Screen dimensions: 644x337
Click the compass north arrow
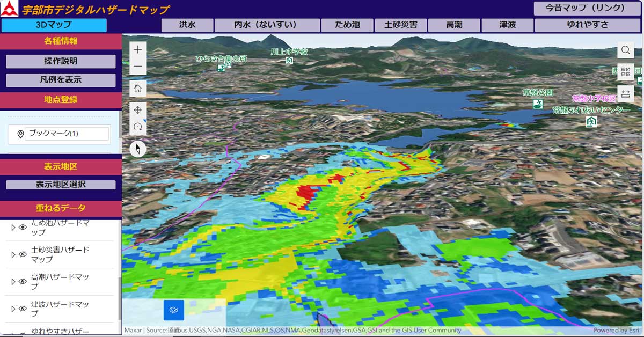(x=138, y=149)
